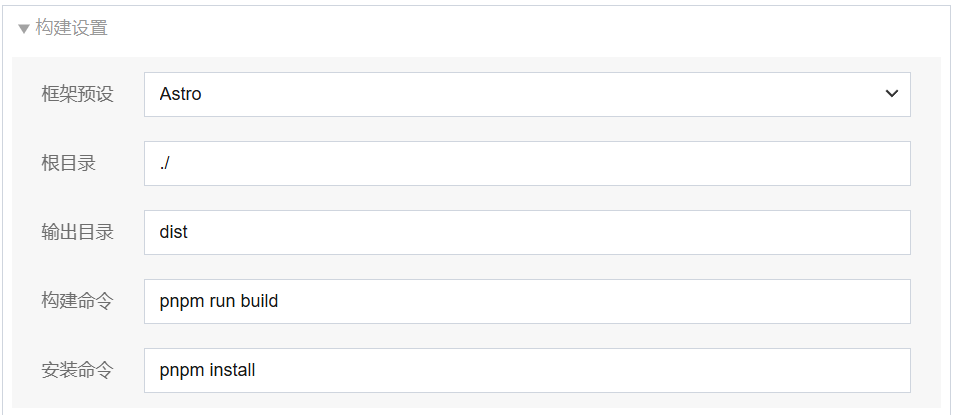958x415 pixels.
Task: Click the 构建命令 label
Action: (77, 301)
